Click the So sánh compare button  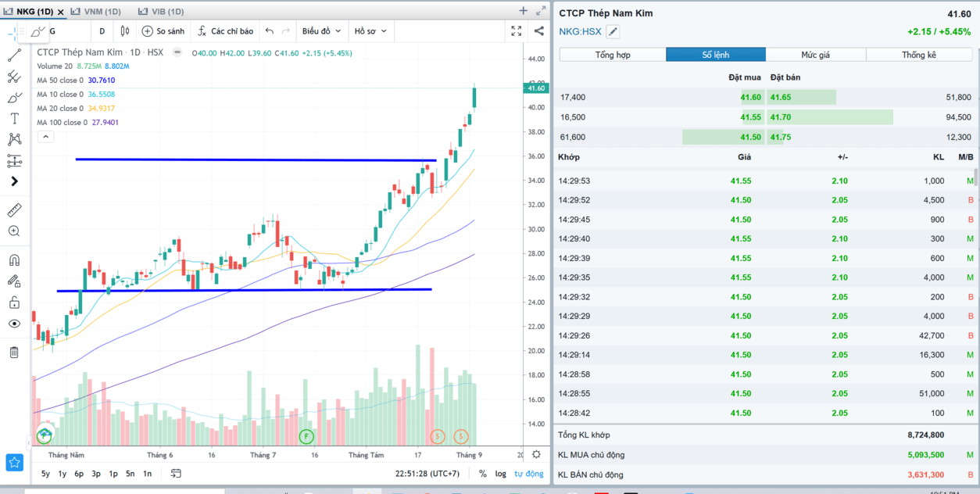point(163,31)
